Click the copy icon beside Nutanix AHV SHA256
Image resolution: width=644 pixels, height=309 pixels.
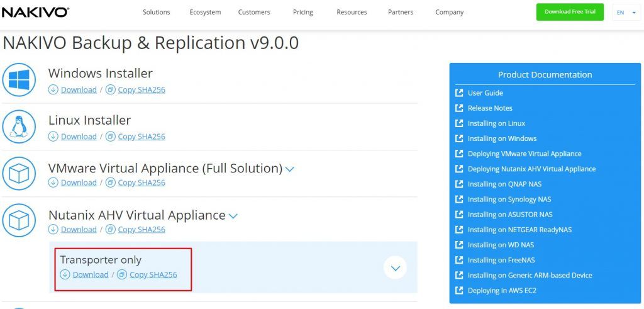pos(111,229)
